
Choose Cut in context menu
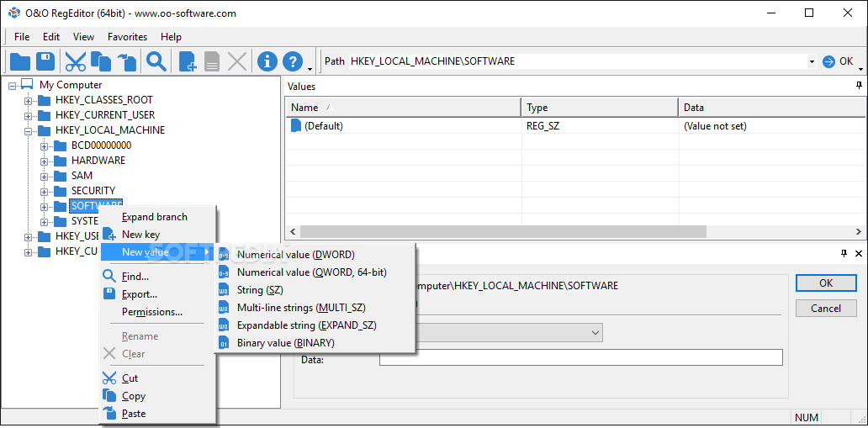pyautogui.click(x=157, y=378)
